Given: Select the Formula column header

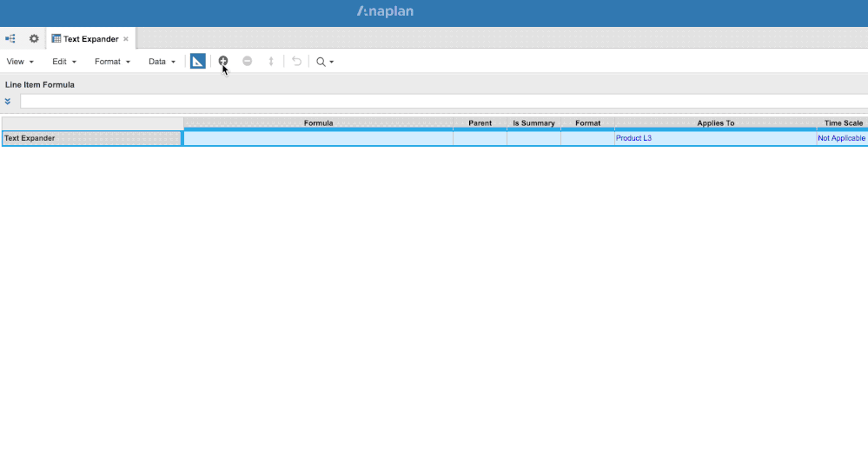Looking at the screenshot, I should 318,123.
